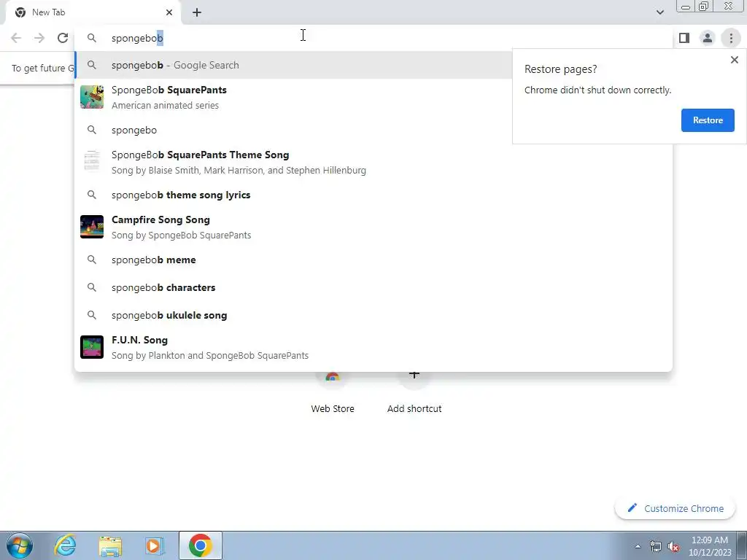Image resolution: width=747 pixels, height=560 pixels.
Task: Open Customize Chrome
Action: [x=675, y=508]
